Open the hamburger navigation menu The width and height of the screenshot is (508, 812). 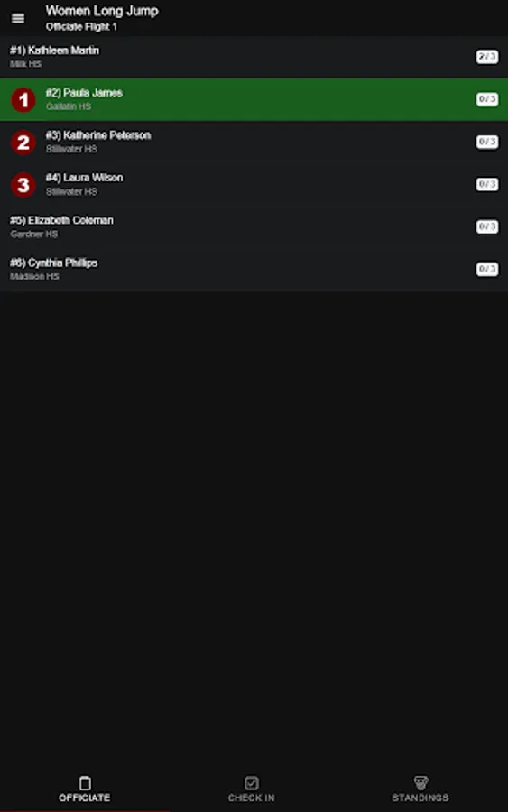pyautogui.click(x=18, y=19)
